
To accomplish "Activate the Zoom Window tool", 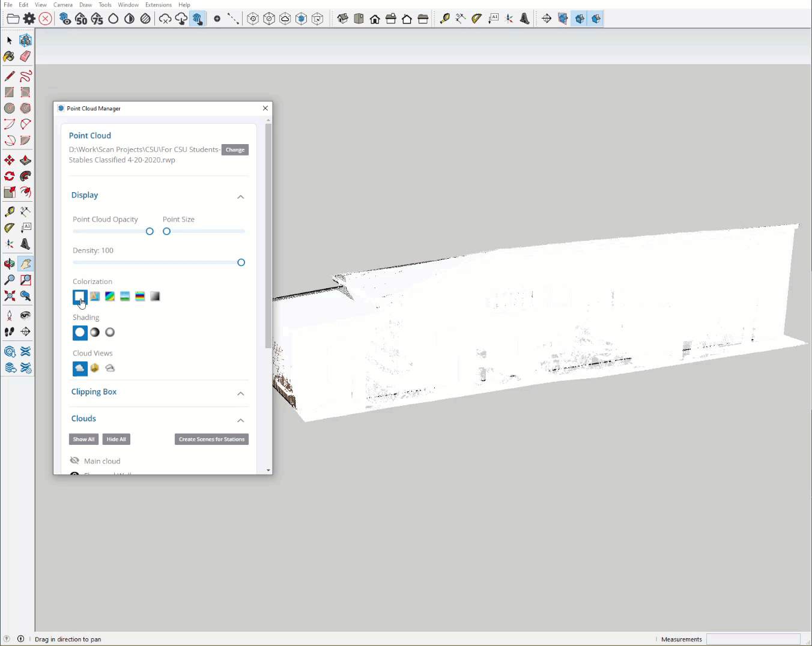I will (25, 280).
